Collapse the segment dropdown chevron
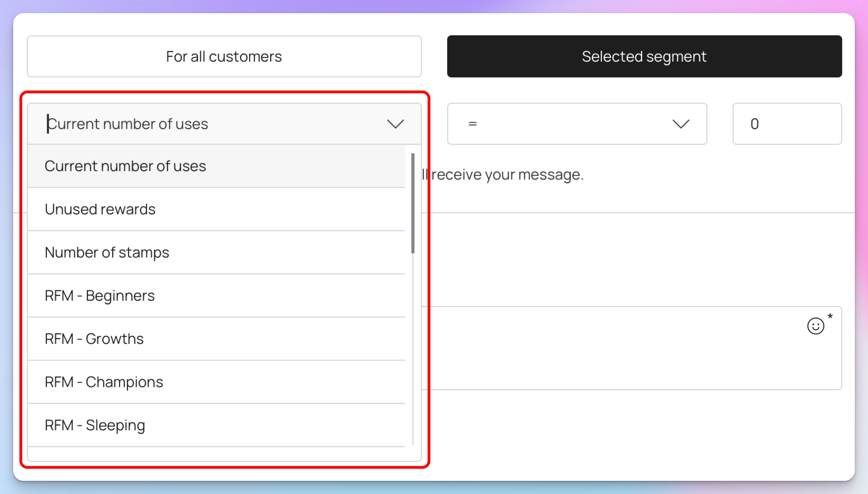The height and width of the screenshot is (494, 868). [395, 124]
